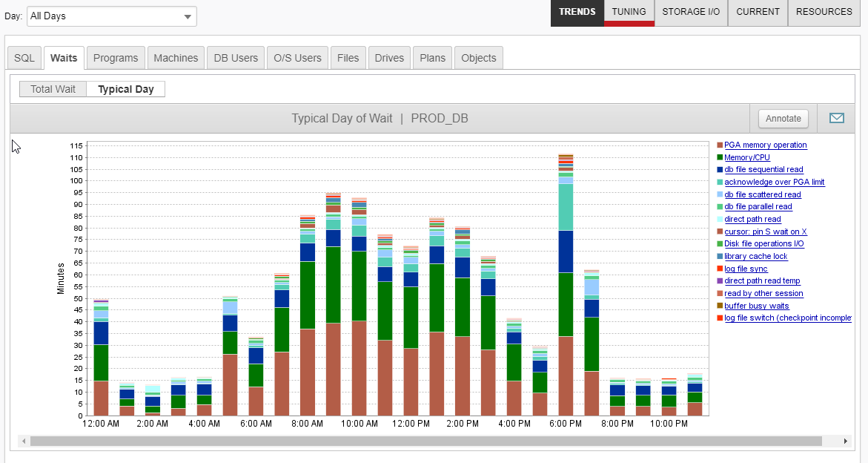Click the Memory/CPU green legend swatch

pos(720,157)
